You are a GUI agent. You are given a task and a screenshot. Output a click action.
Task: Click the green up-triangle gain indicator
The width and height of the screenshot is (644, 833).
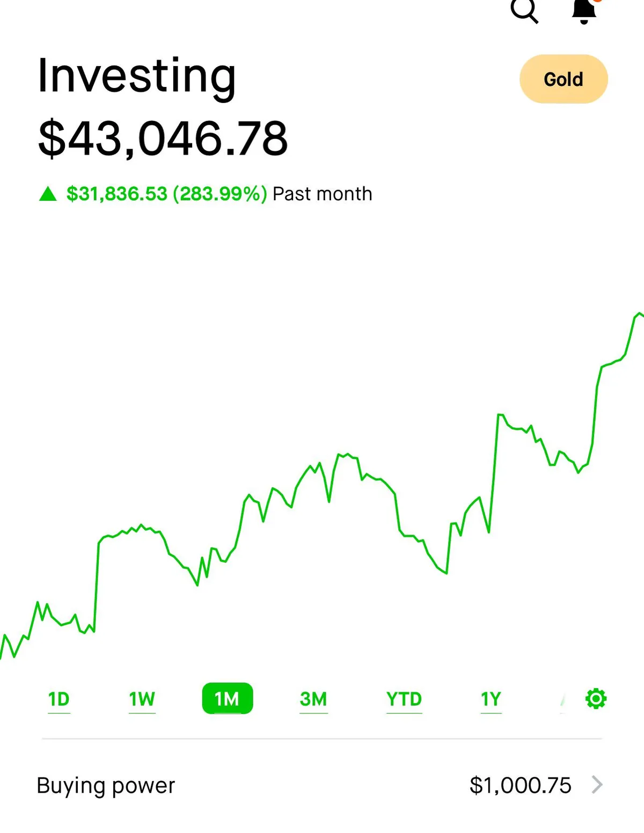(x=48, y=194)
